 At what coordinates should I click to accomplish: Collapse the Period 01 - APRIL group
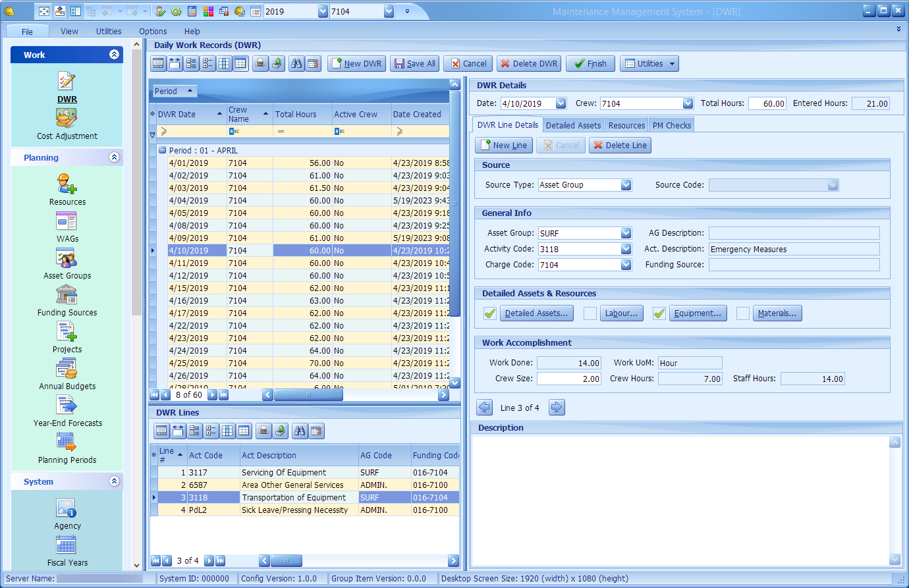(163, 149)
